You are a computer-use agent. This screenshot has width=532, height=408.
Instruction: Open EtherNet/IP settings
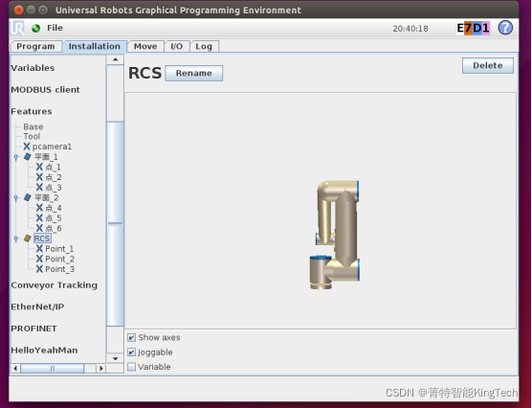click(37, 306)
